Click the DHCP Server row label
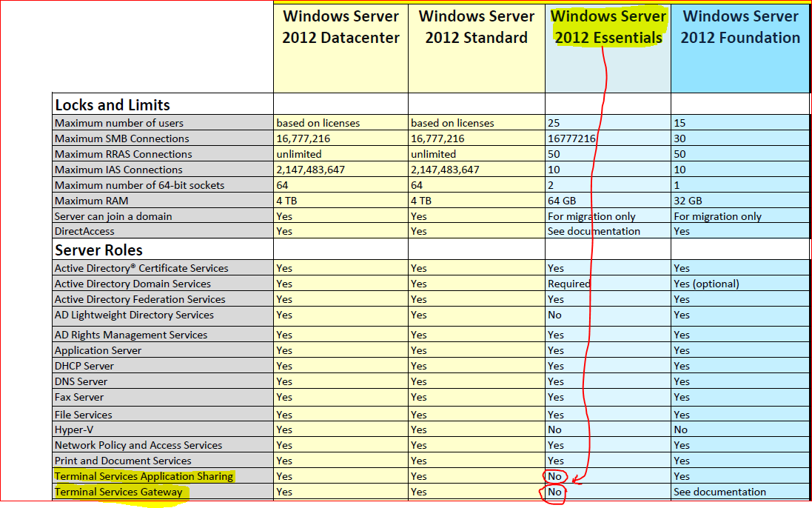Screen dimensions: 812x508 pos(84,366)
